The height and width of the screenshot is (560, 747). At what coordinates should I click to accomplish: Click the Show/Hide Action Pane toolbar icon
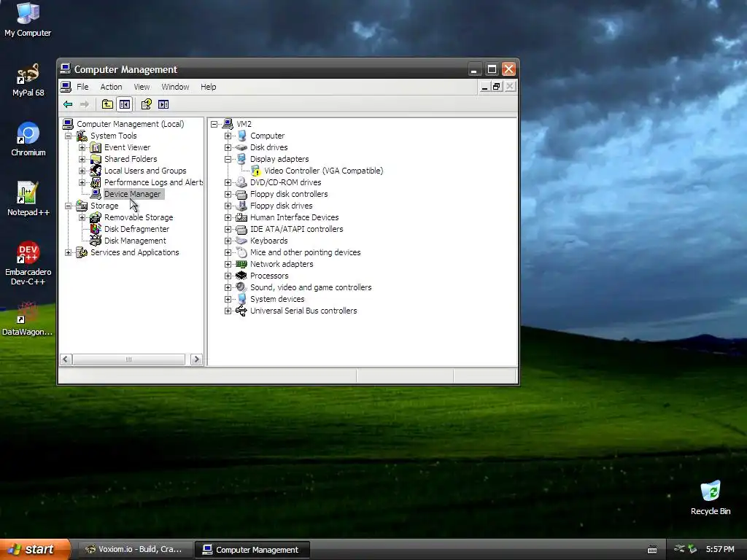point(163,104)
